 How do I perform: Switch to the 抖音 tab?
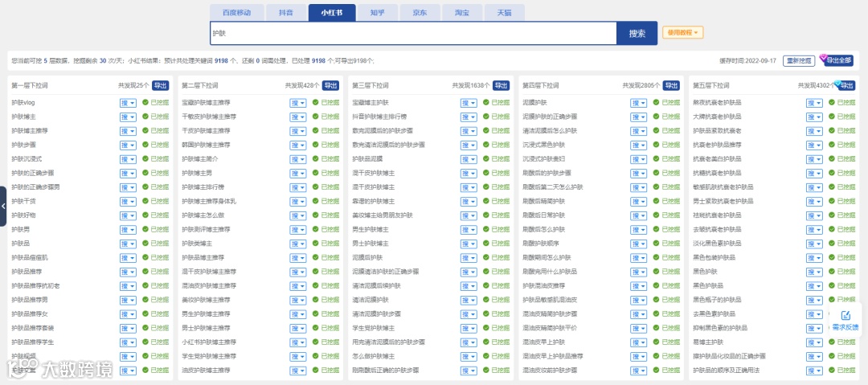(286, 13)
